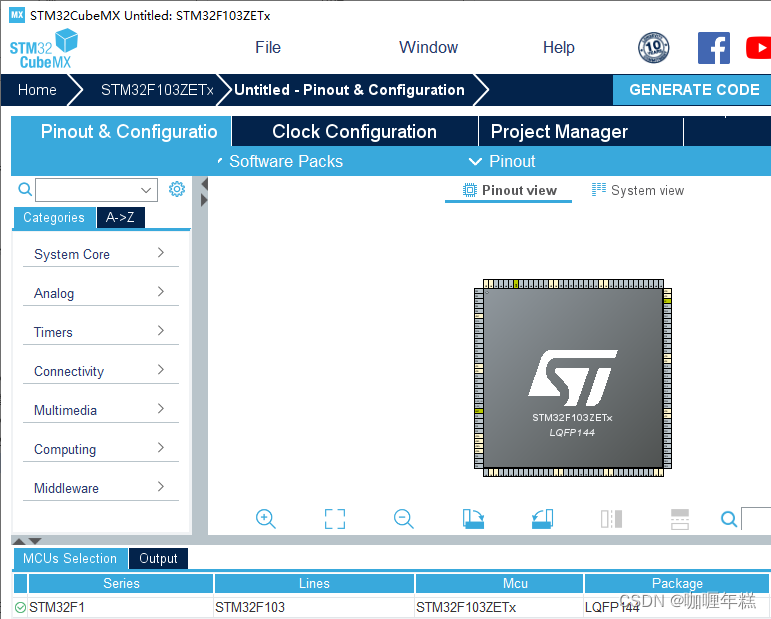Switch to A->Z sorting tab
The width and height of the screenshot is (771, 619).
coord(120,217)
